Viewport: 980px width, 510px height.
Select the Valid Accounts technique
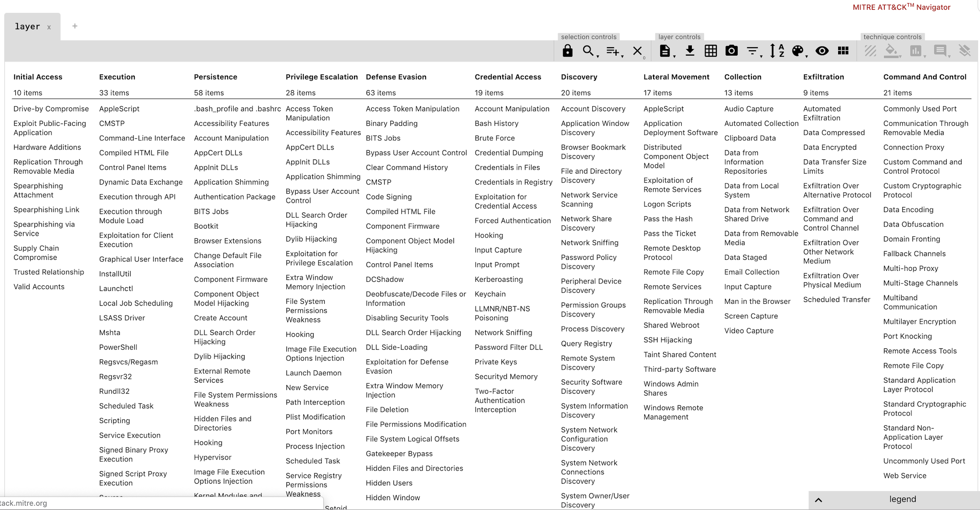(x=39, y=286)
